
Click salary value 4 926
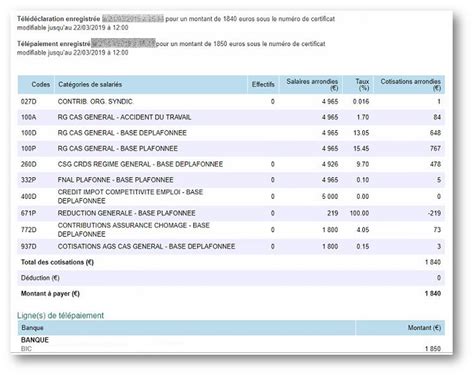[330, 164]
